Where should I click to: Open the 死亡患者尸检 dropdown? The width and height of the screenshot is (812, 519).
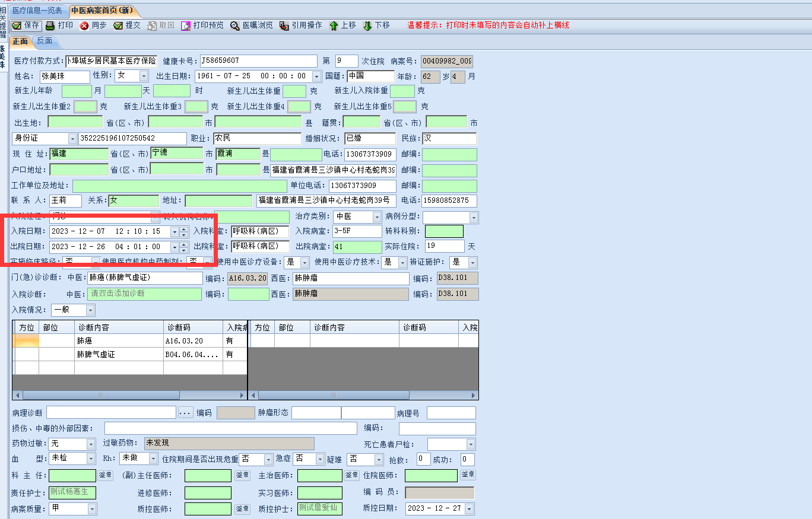point(471,444)
